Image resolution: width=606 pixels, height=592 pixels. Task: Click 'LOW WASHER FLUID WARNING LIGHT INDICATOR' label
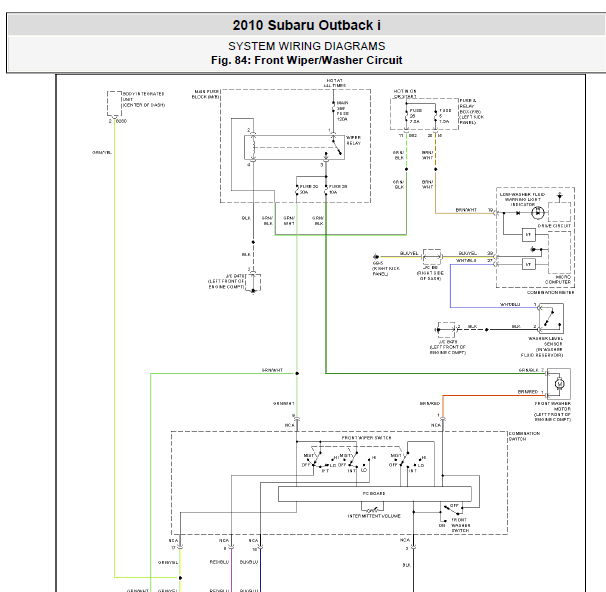pyautogui.click(x=523, y=199)
